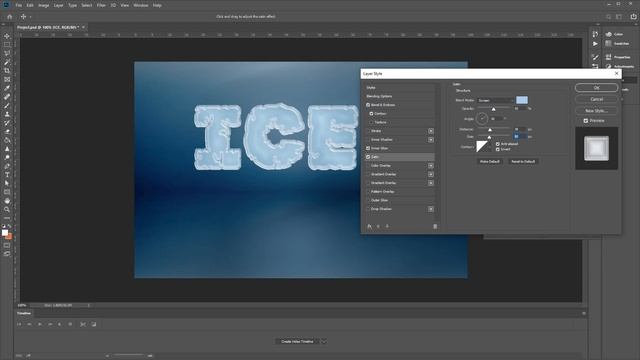
Task: Click the Satin Angle dial
Action: click(x=482, y=119)
